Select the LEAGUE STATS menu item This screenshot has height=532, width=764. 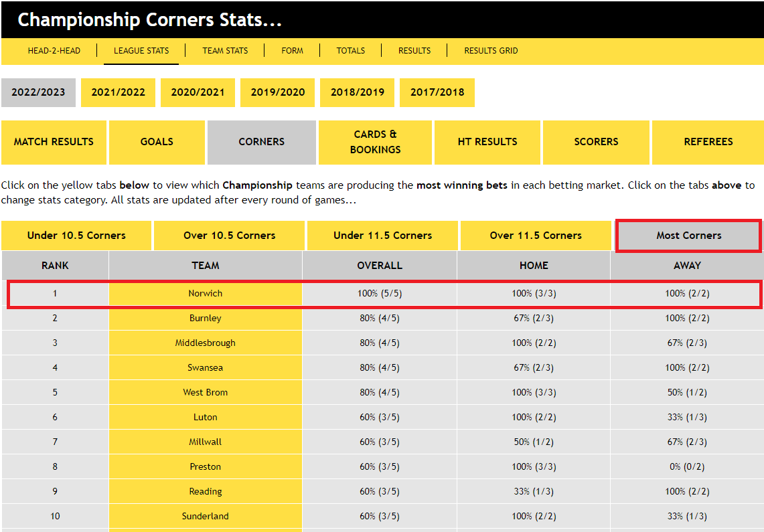(141, 51)
